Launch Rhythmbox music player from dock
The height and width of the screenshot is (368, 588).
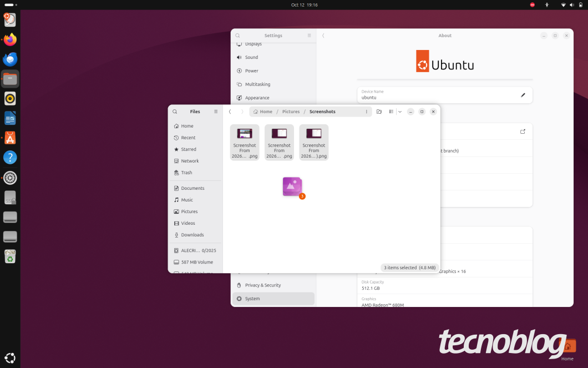(10, 99)
